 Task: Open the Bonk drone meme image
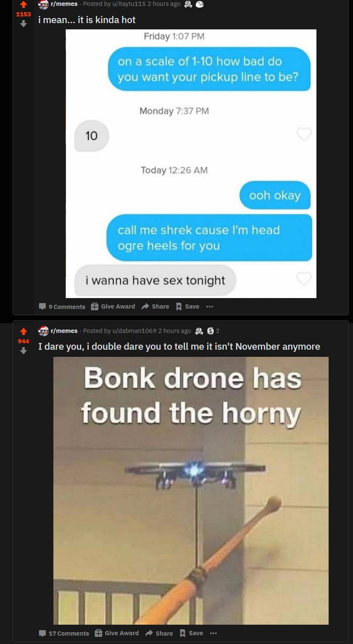tap(191, 490)
